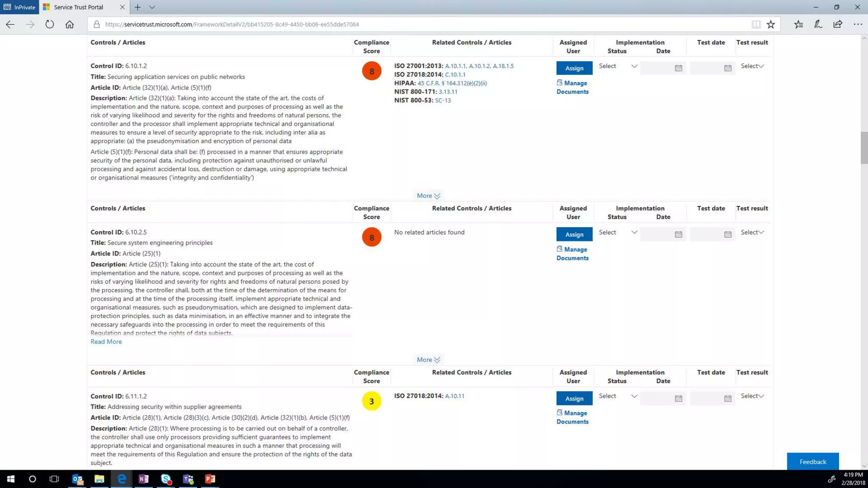Select the Service Trust Portal tab
This screenshot has height=488, width=868.
(79, 7)
